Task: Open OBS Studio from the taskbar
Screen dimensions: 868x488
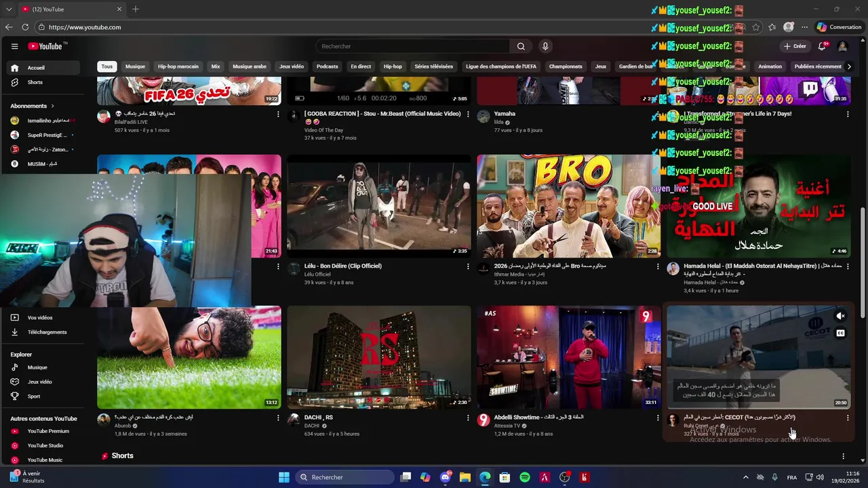Action: (x=564, y=477)
